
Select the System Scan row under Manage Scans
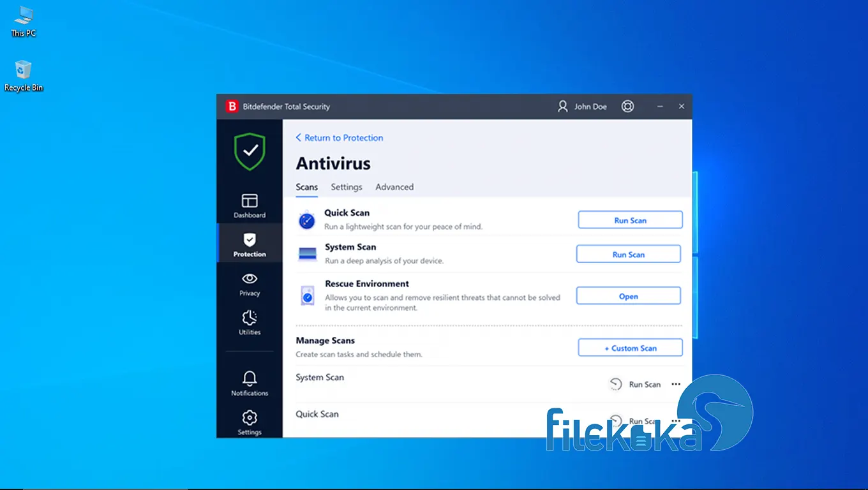[x=489, y=384]
